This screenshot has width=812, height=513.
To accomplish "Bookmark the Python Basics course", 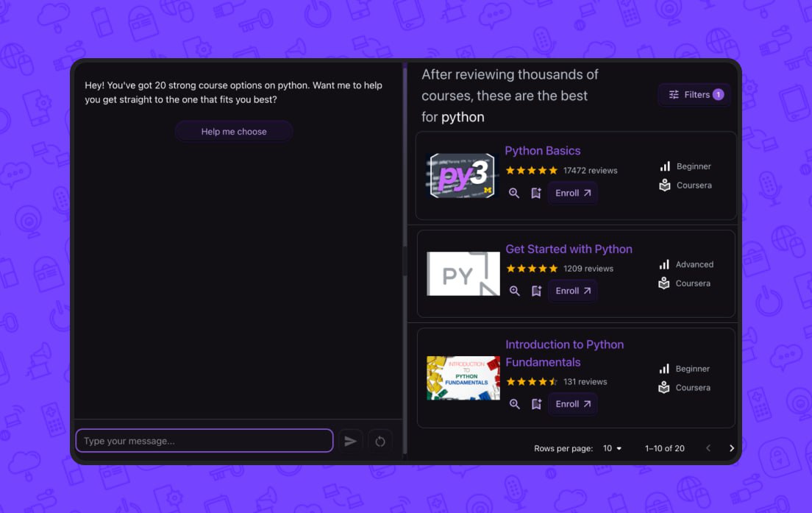I will pos(536,193).
